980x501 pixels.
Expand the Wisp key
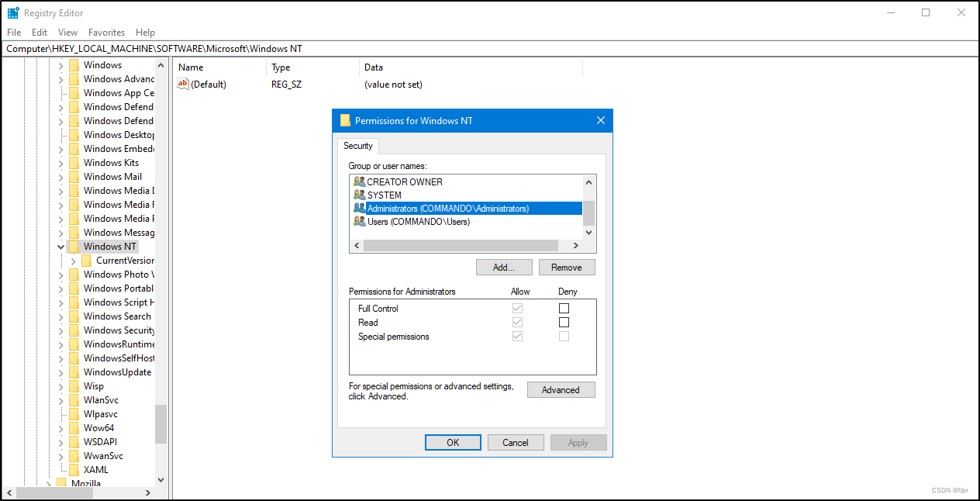61,386
